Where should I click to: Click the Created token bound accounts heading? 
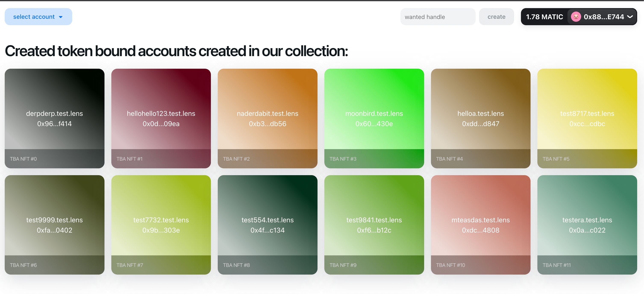[176, 51]
